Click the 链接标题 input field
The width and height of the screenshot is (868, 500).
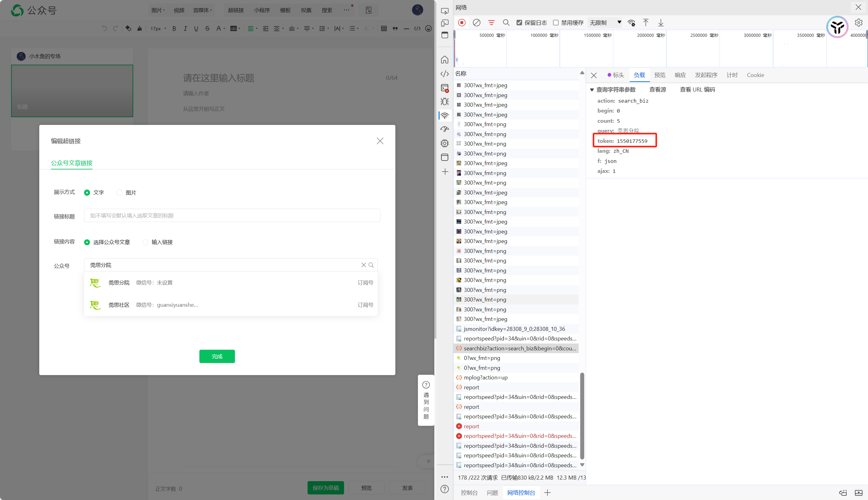click(232, 215)
